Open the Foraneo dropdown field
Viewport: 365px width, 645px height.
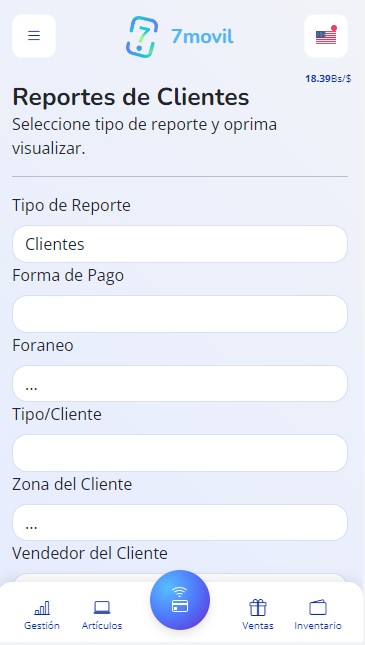pos(180,384)
